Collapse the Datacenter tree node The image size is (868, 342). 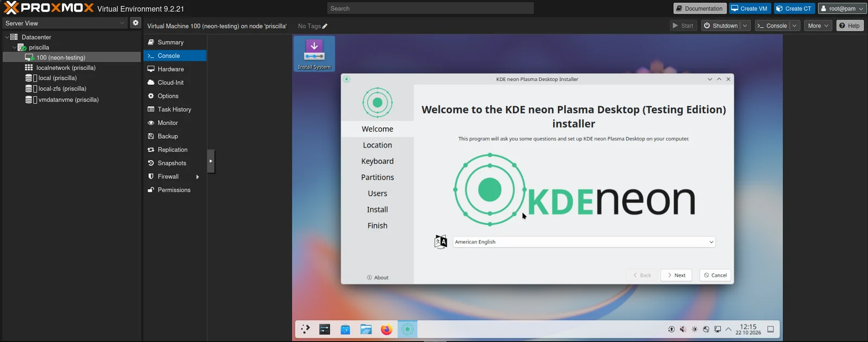pyautogui.click(x=7, y=37)
